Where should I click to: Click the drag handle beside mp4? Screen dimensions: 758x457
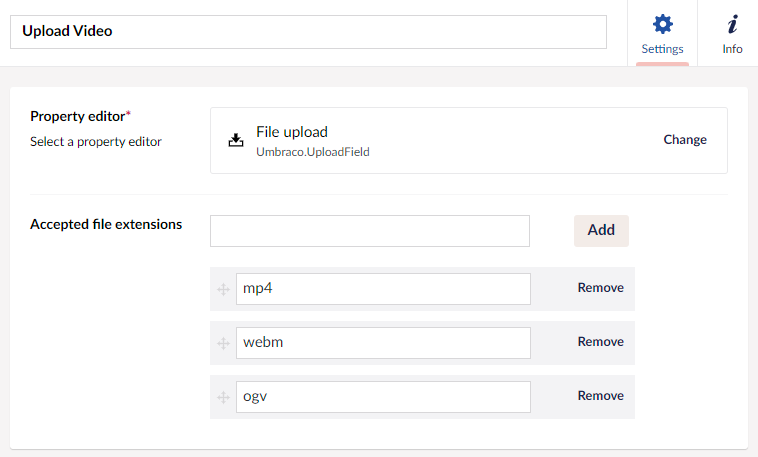pyautogui.click(x=223, y=289)
